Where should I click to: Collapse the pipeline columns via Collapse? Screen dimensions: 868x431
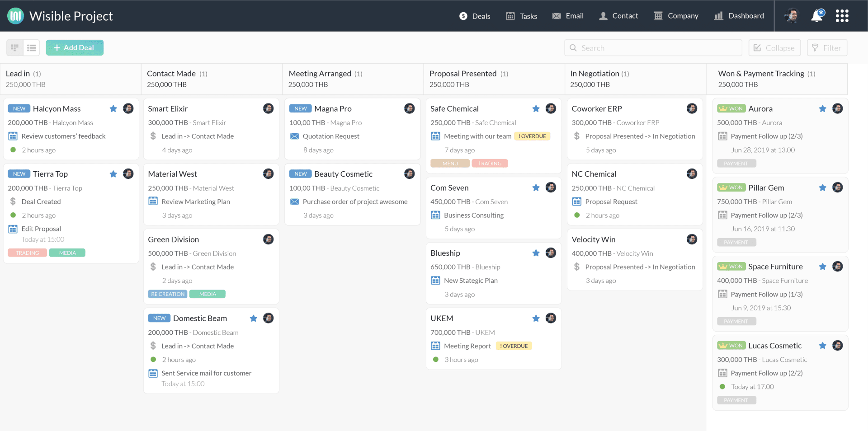tap(774, 47)
